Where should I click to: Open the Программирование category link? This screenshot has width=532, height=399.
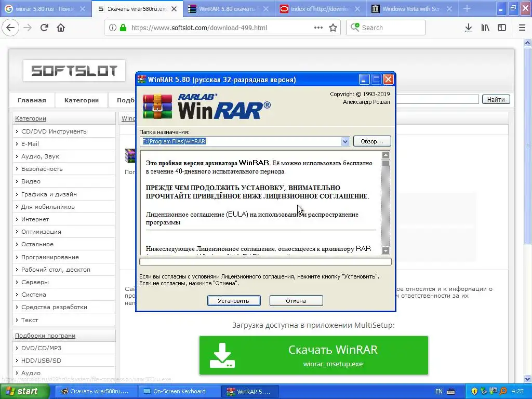[x=50, y=257]
